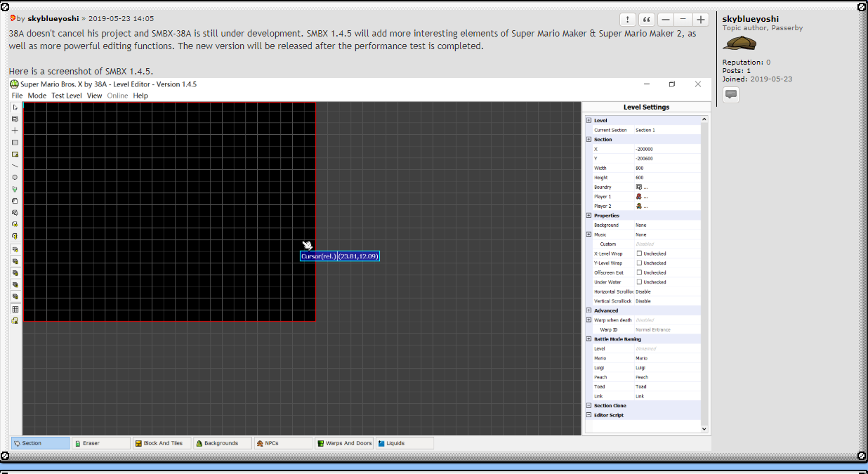Enable the Offscreen Exit checkbox

[x=639, y=272]
